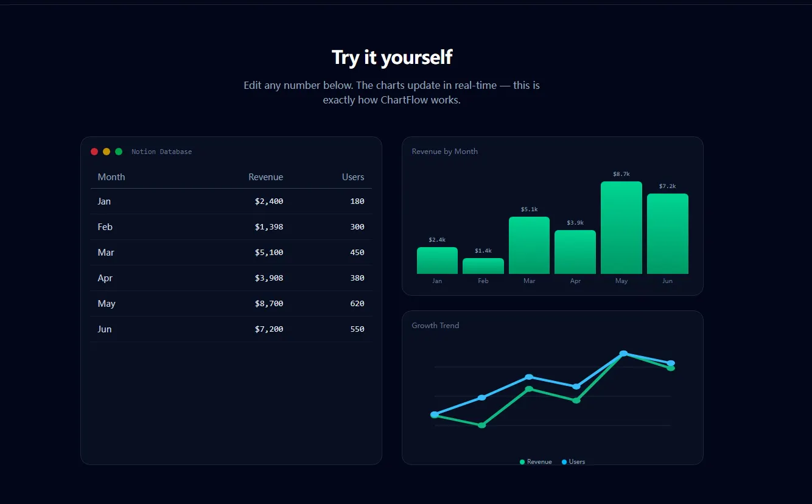
Task: Edit the Feb users value 300
Action: (357, 227)
